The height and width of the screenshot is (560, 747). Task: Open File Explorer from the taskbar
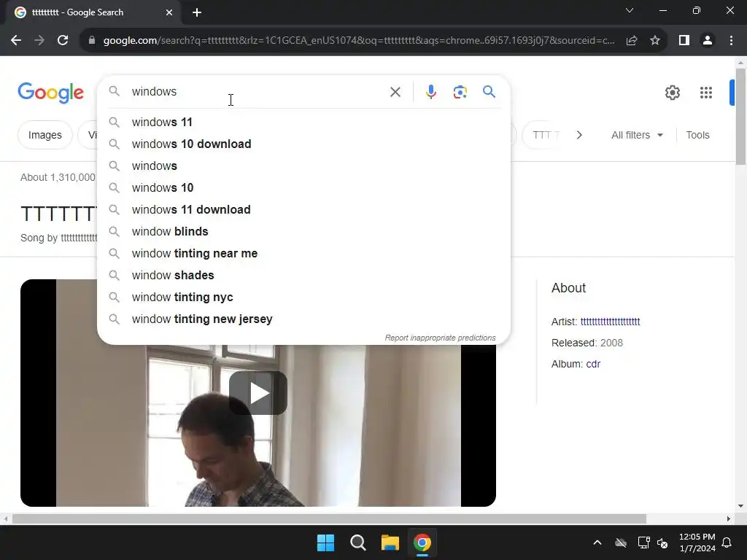click(390, 542)
